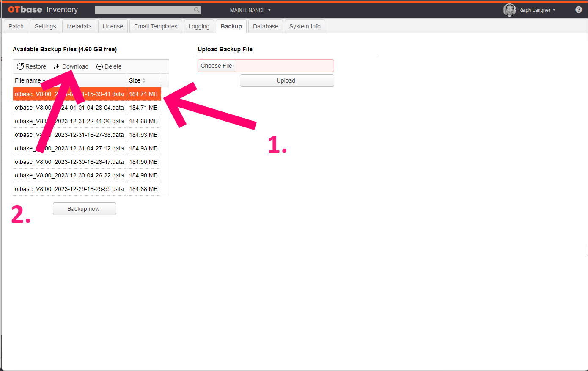Select backup otbase_V8.00_2023-12-30-16-26-47.data
The width and height of the screenshot is (588, 371).
pos(70,162)
